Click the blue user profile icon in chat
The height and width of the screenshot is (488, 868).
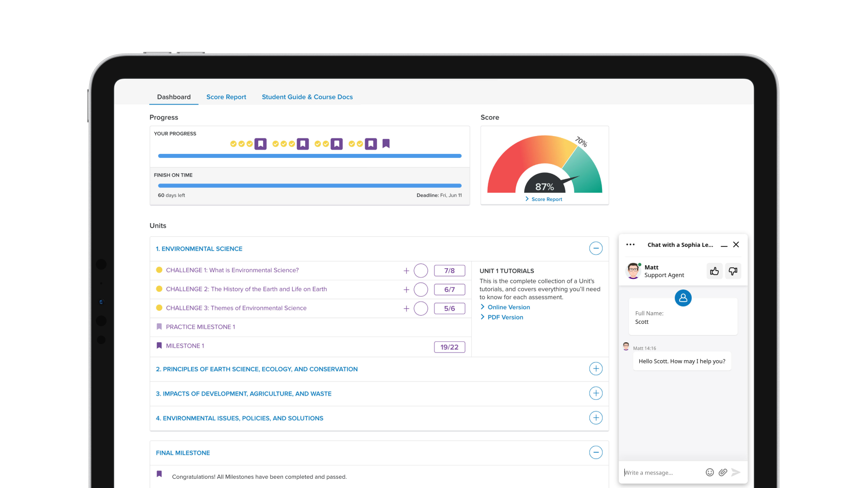click(683, 298)
